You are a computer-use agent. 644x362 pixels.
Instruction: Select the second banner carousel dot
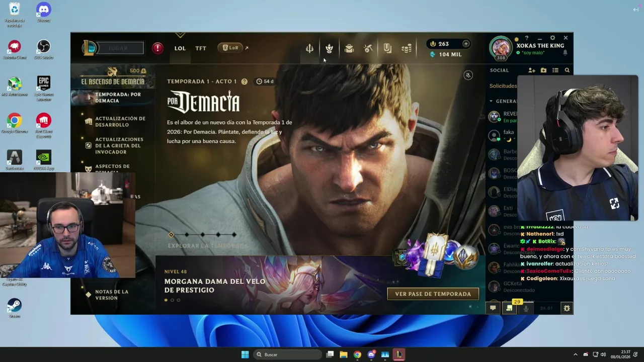tap(172, 300)
